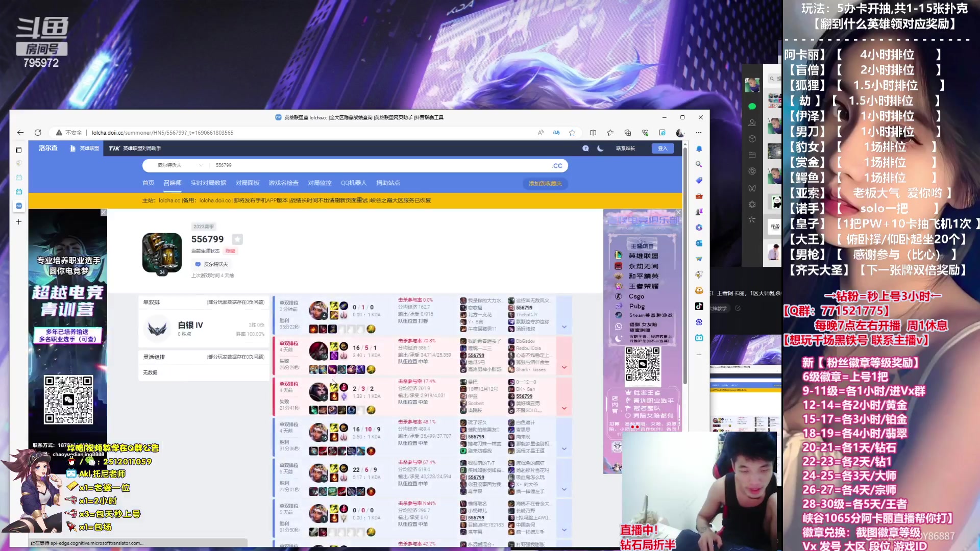The image size is (980, 551).
Task: Open browser tab actions menu icon
Action: pyautogui.click(x=18, y=150)
